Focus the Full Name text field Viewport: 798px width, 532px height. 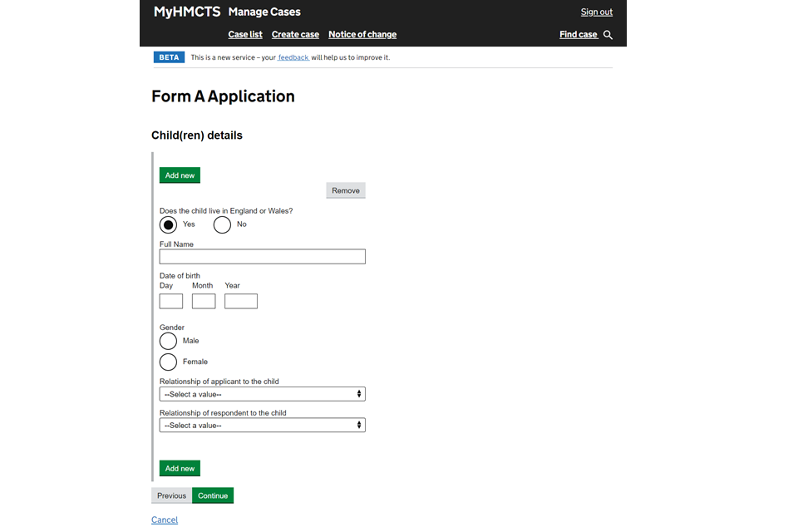point(262,257)
